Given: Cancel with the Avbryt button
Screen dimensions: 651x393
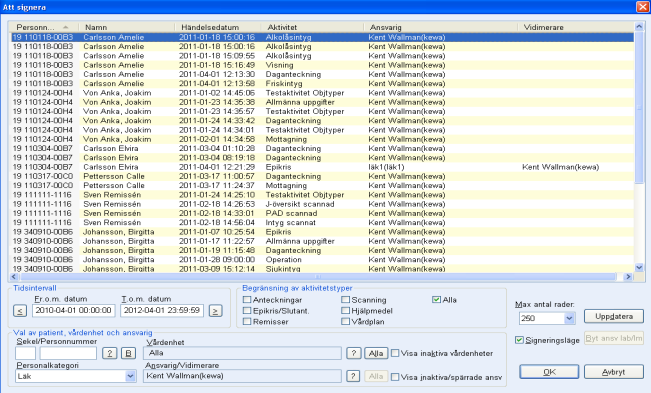Looking at the screenshot, I should coord(614,372).
